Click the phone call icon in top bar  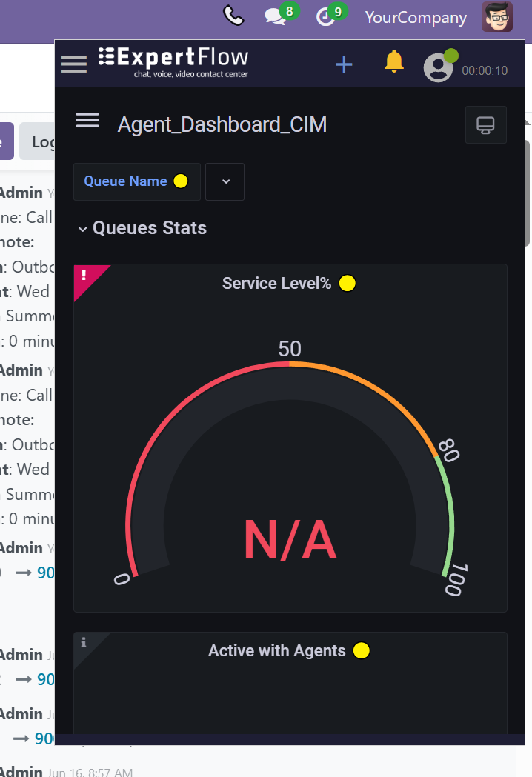point(233,16)
